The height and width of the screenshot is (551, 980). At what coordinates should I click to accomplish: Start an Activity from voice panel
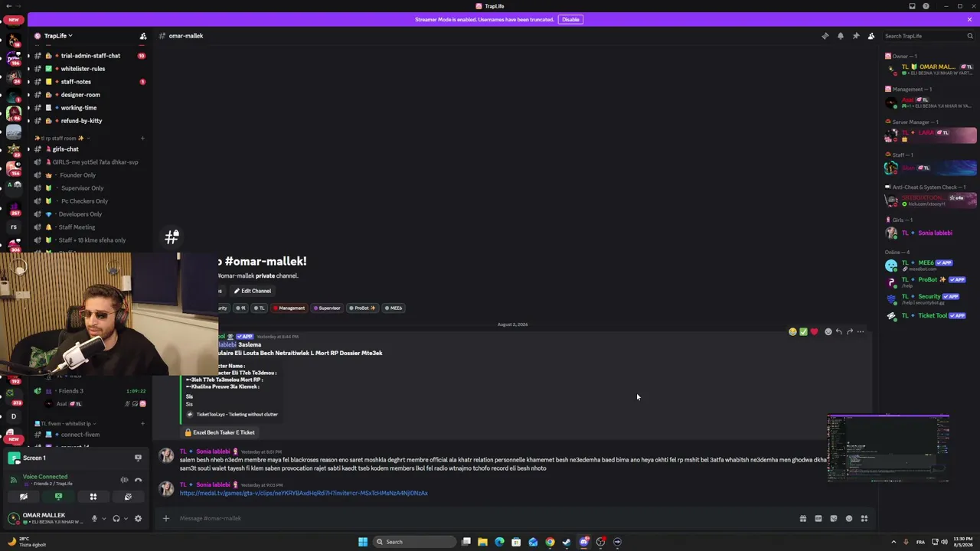[93, 497]
